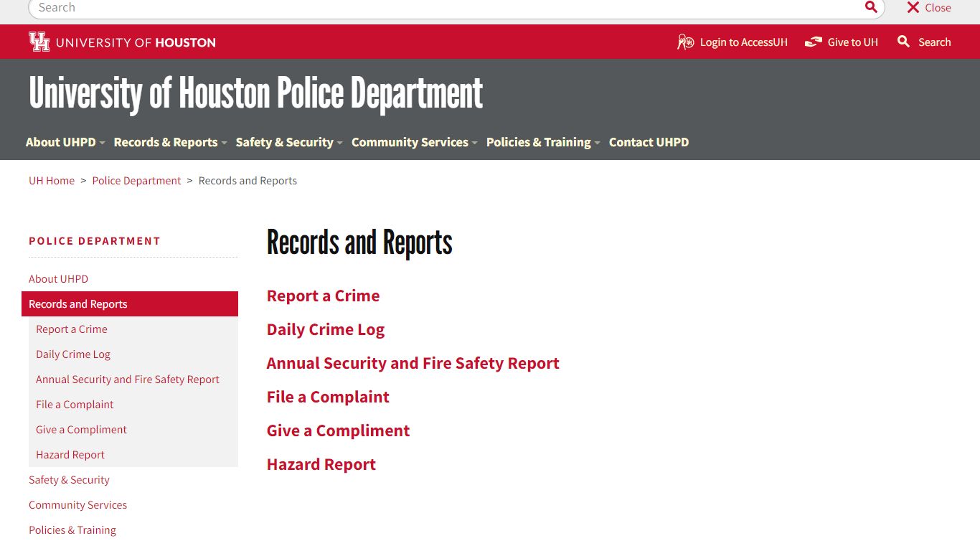Expand the Safety & Security dropdown menu

coord(289,142)
